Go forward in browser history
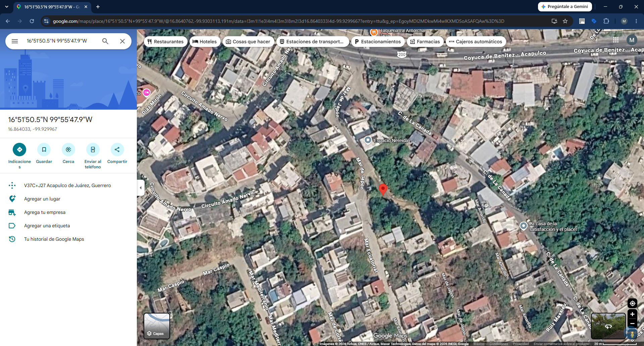 click(20, 21)
